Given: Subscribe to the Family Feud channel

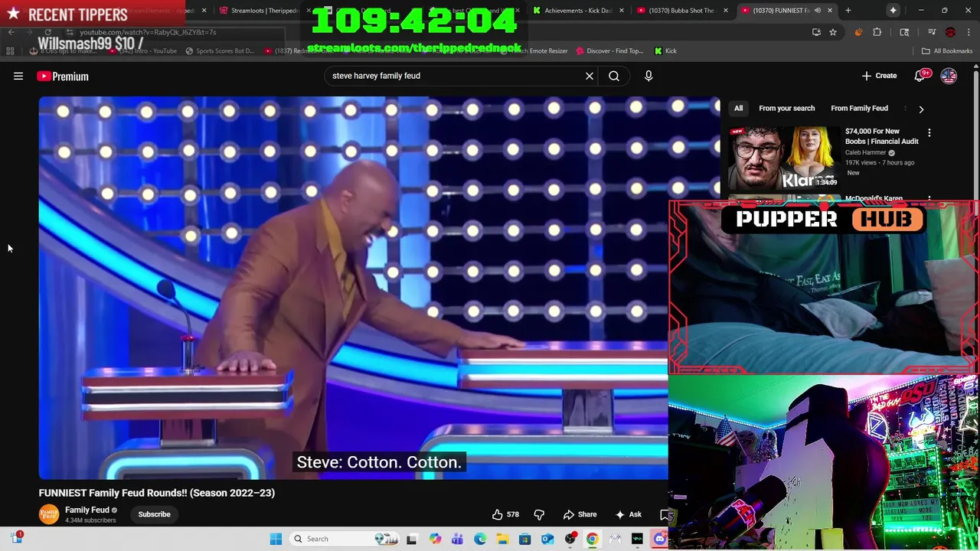Looking at the screenshot, I should click(x=154, y=514).
